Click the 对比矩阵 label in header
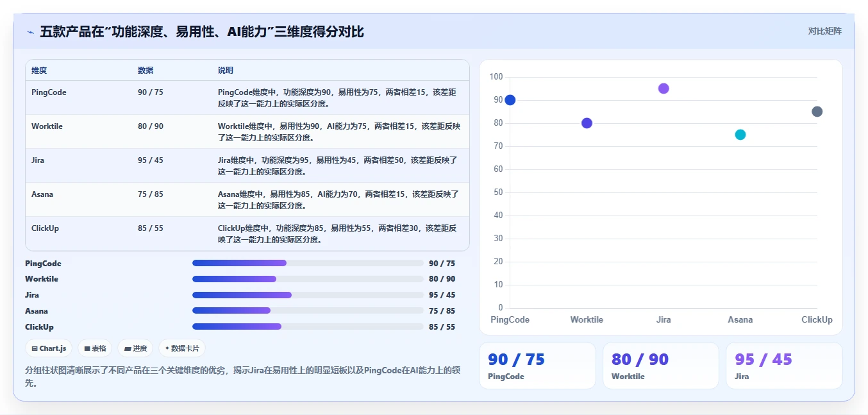Image resolution: width=868 pixels, height=415 pixels. (x=824, y=31)
